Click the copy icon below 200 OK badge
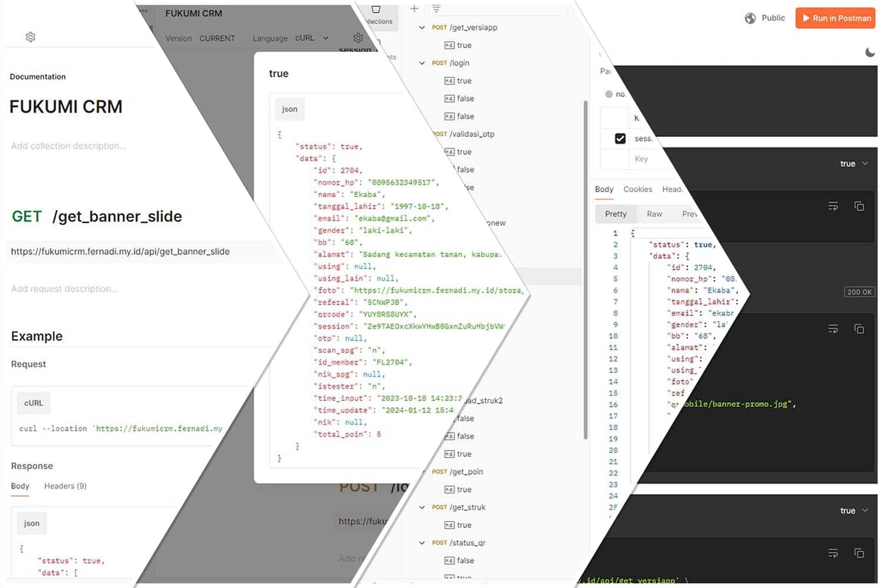 coord(859,329)
